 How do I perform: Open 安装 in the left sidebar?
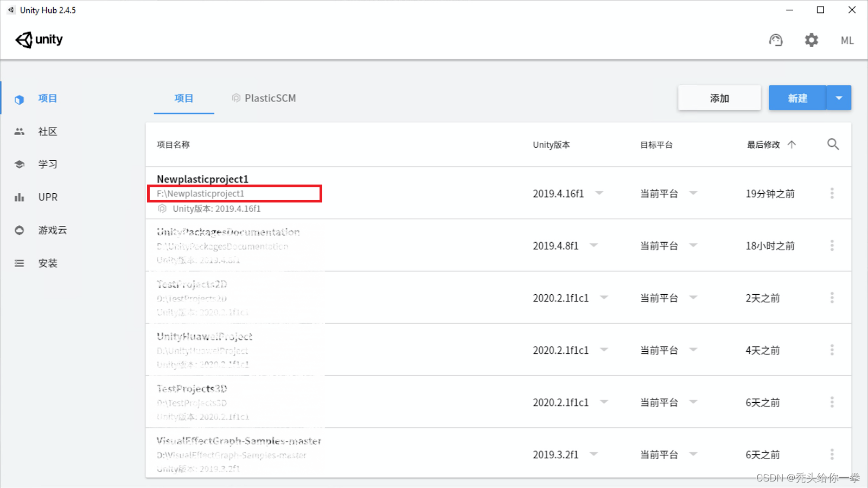(x=48, y=263)
